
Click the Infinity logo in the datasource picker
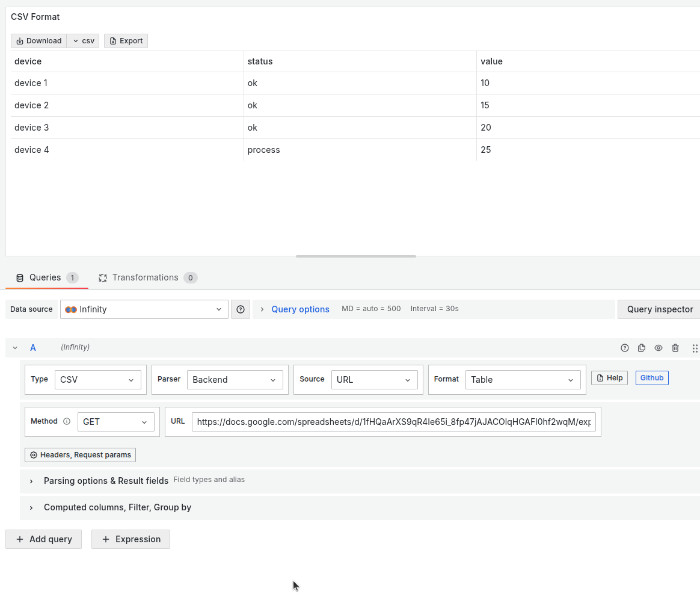coord(72,309)
